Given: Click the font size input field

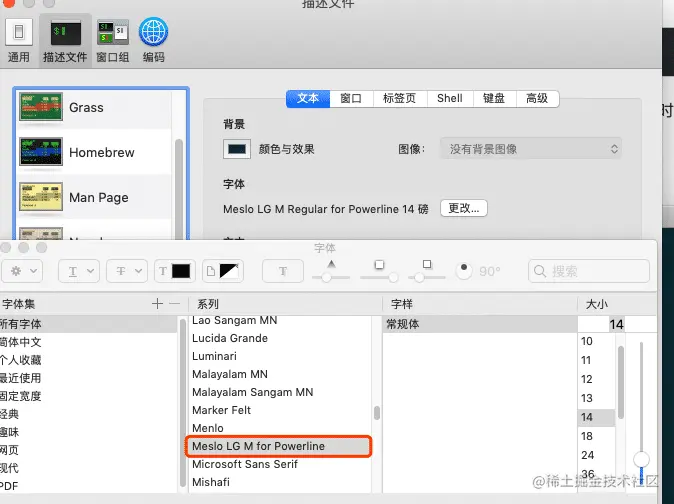Looking at the screenshot, I should click(601, 324).
